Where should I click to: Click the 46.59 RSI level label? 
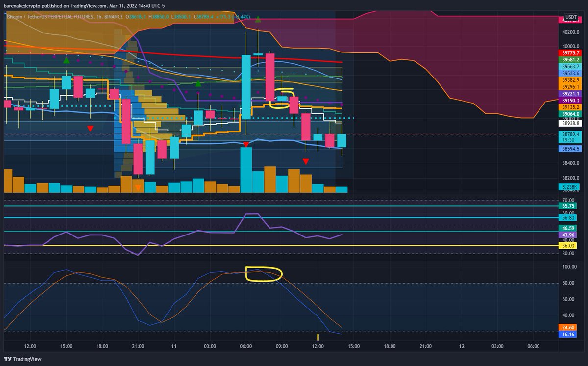click(x=568, y=228)
